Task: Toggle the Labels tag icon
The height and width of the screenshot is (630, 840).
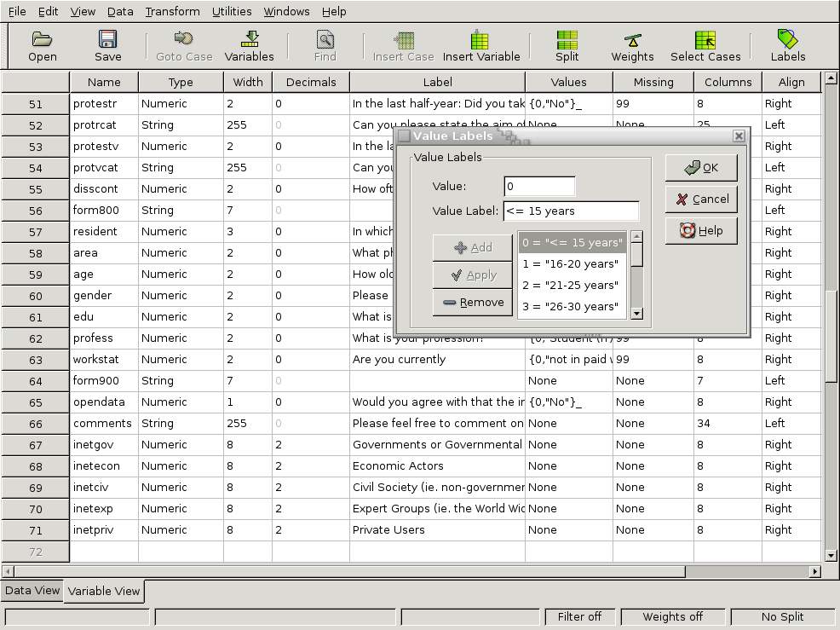Action: click(x=787, y=39)
